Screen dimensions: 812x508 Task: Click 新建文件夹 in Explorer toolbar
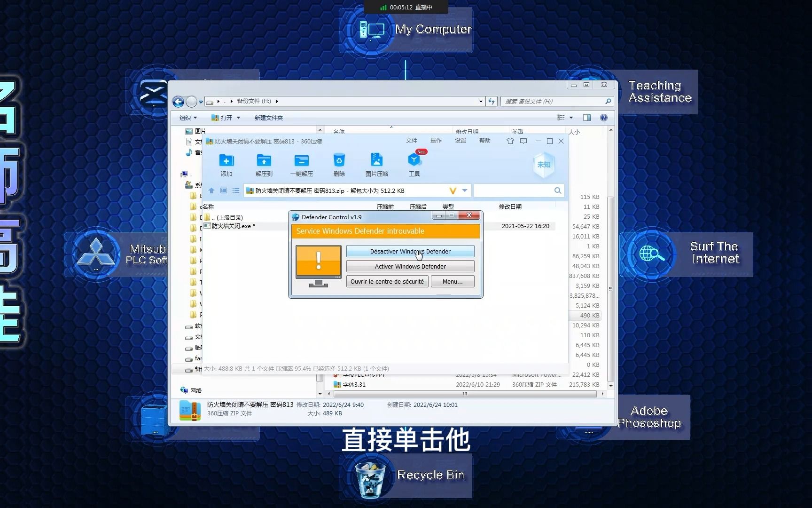[269, 118]
